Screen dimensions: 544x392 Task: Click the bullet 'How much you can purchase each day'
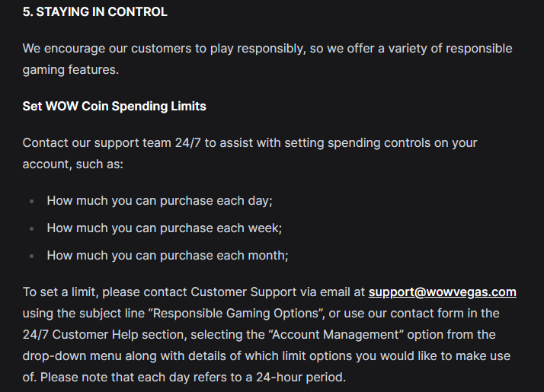[159, 201]
